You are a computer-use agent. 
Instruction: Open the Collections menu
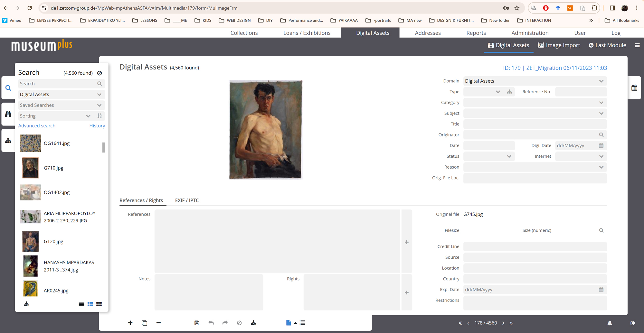click(x=244, y=33)
